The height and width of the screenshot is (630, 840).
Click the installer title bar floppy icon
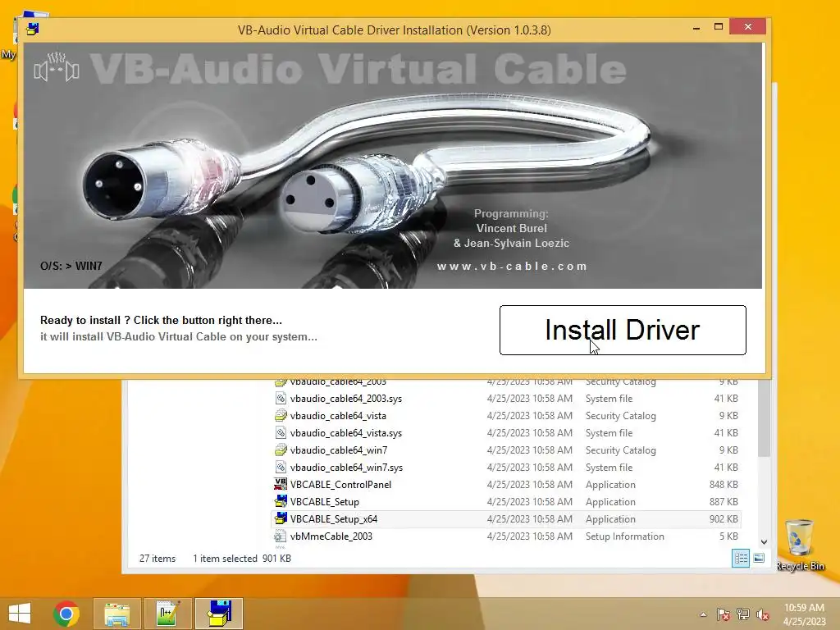33,29
